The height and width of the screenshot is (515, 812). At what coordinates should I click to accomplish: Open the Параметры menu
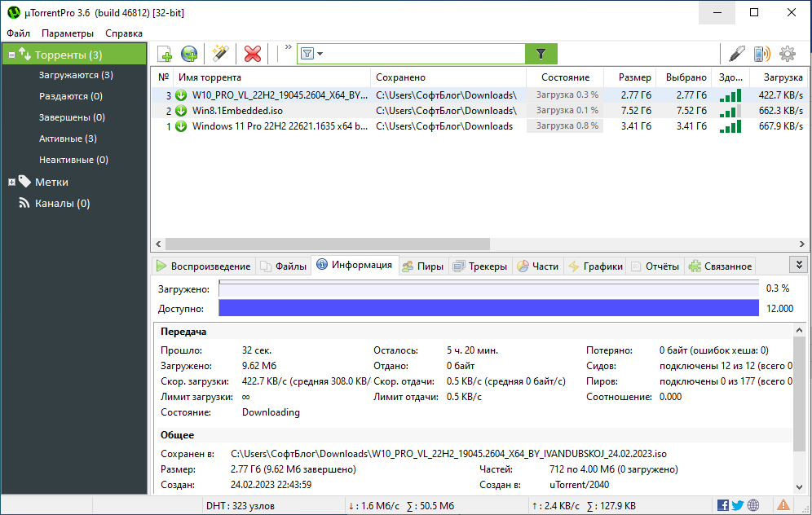pyautogui.click(x=68, y=33)
